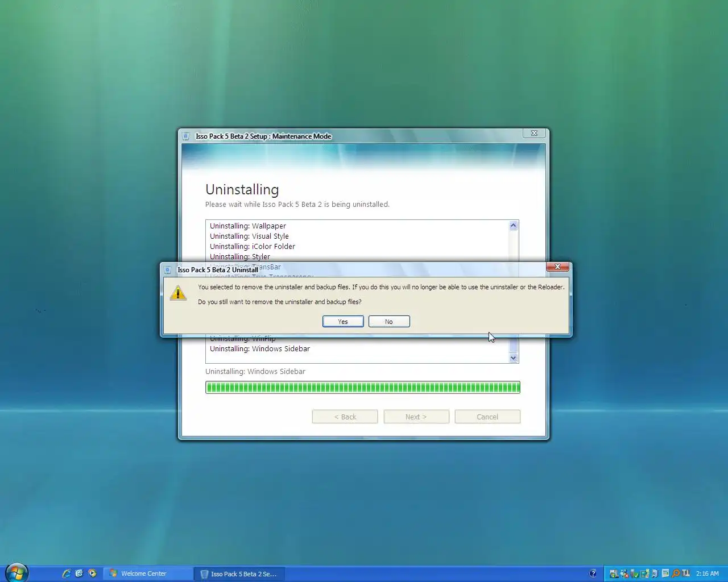Click the second quick launch icon

(x=79, y=573)
